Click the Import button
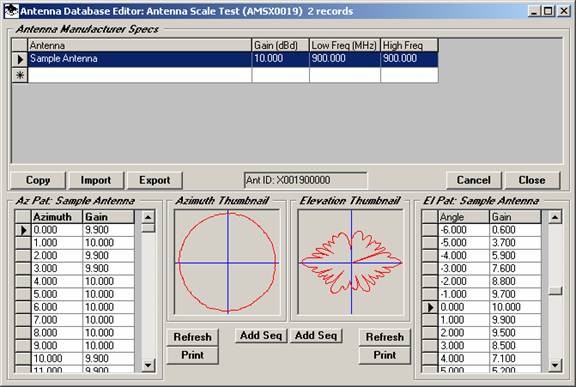 (96, 180)
